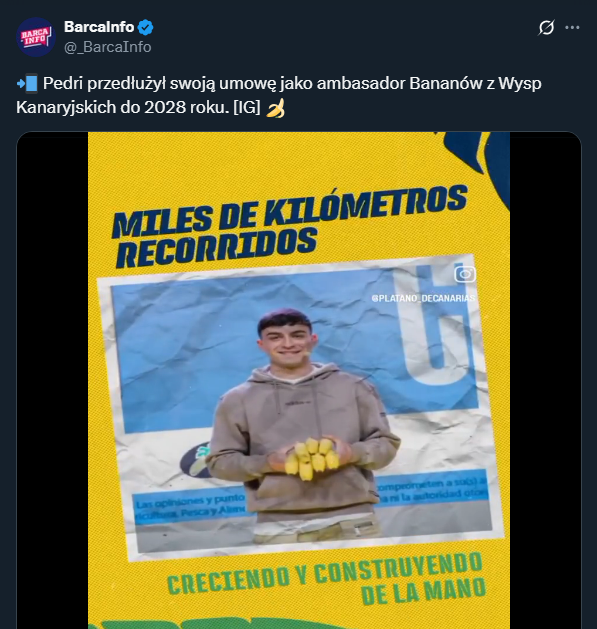Click the Grok explain-post icon
The width and height of the screenshot is (597, 629).
point(546,27)
